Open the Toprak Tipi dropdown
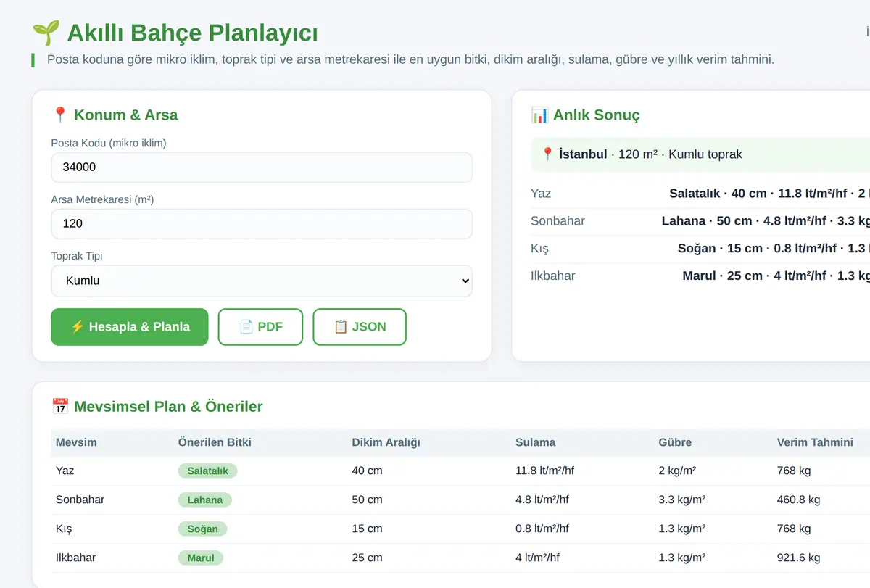The width and height of the screenshot is (870, 588). click(x=262, y=281)
